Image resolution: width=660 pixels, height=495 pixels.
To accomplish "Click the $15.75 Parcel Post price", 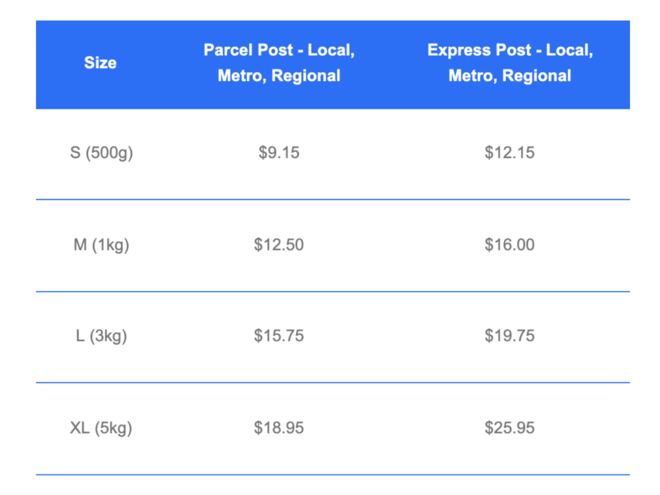I will tap(279, 336).
